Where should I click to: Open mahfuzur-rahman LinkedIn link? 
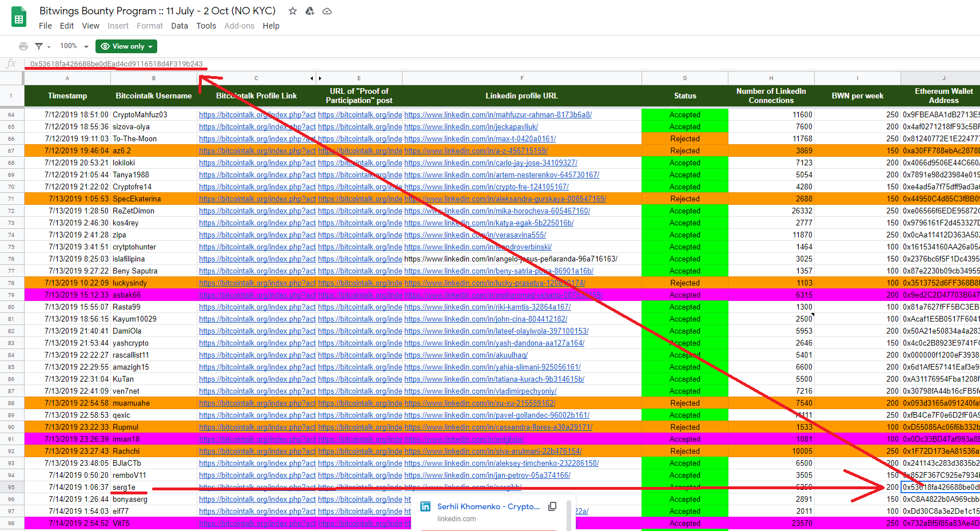pyautogui.click(x=498, y=114)
